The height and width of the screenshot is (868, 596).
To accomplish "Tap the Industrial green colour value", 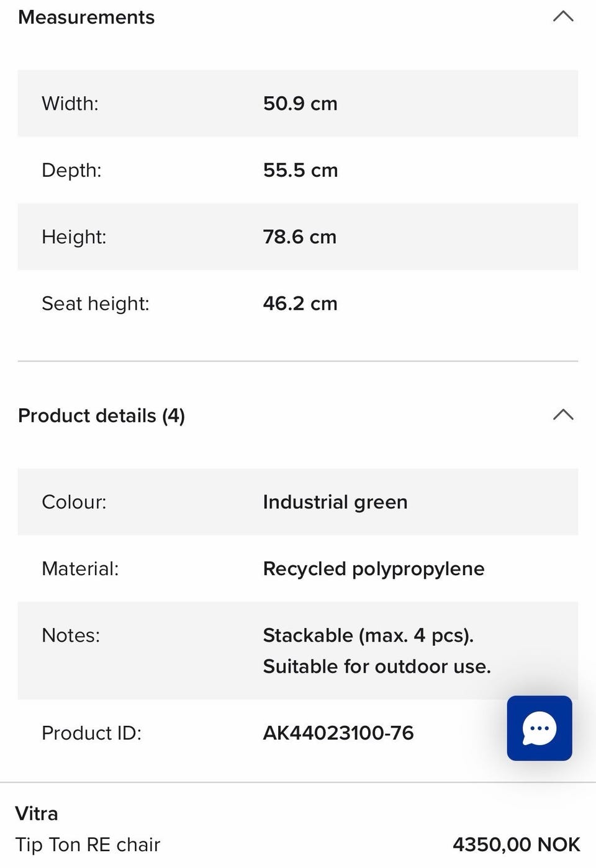I will (335, 502).
